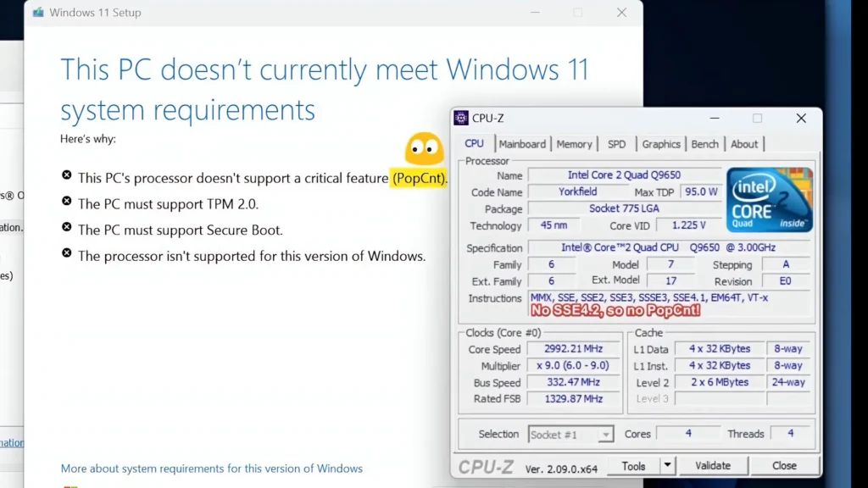This screenshot has height=488, width=868.
Task: Minimize the Windows 11 Setup window
Action: click(535, 12)
